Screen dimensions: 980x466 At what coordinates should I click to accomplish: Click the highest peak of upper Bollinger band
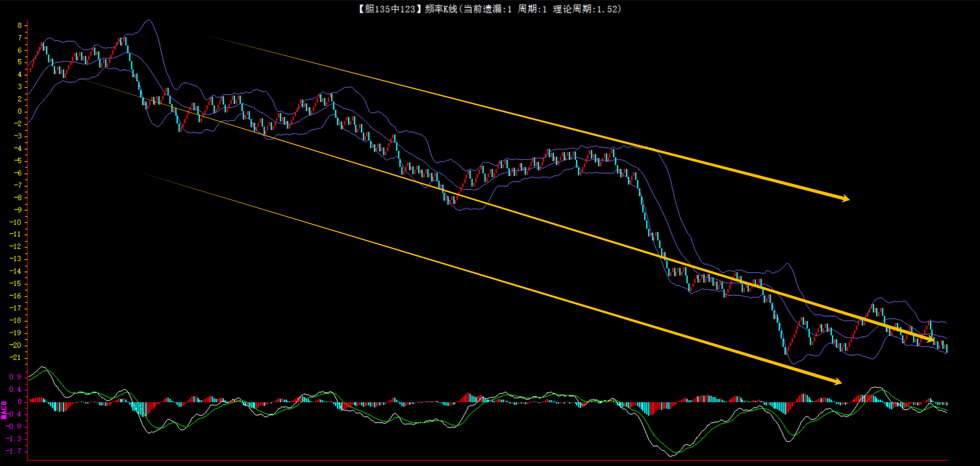click(149, 20)
